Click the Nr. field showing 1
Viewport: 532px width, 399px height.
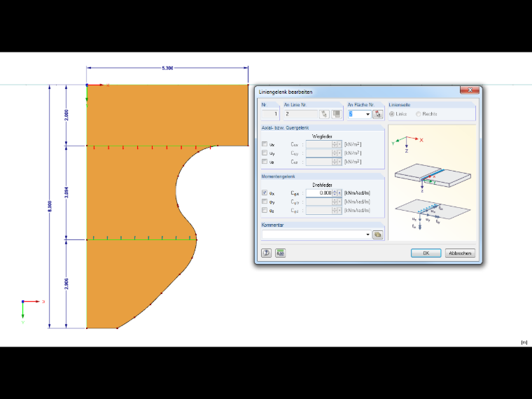[x=270, y=114]
